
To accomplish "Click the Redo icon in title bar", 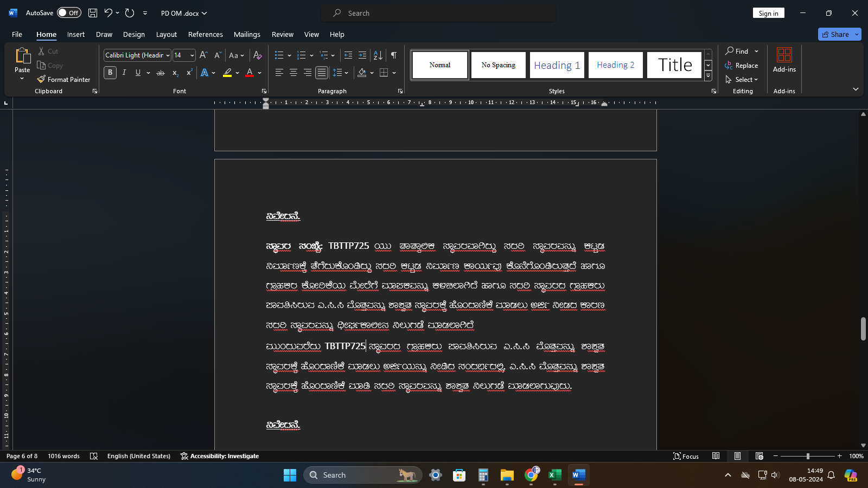I will pyautogui.click(x=129, y=13).
